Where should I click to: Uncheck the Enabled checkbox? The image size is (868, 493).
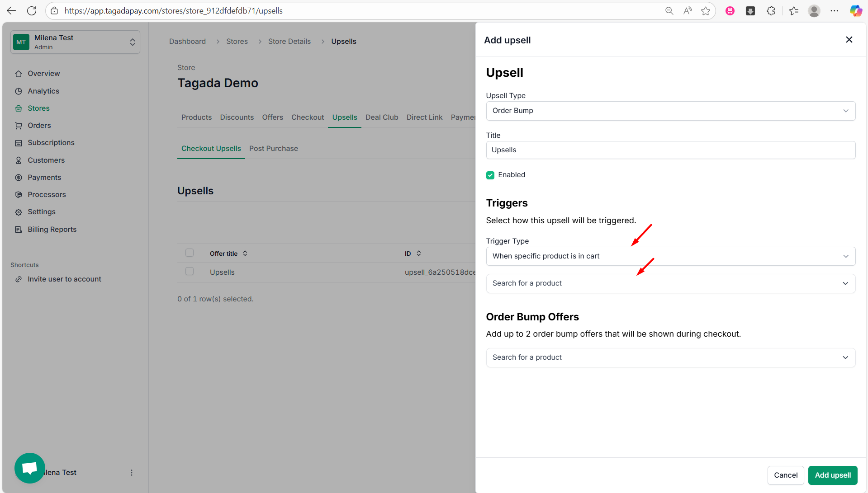[490, 175]
